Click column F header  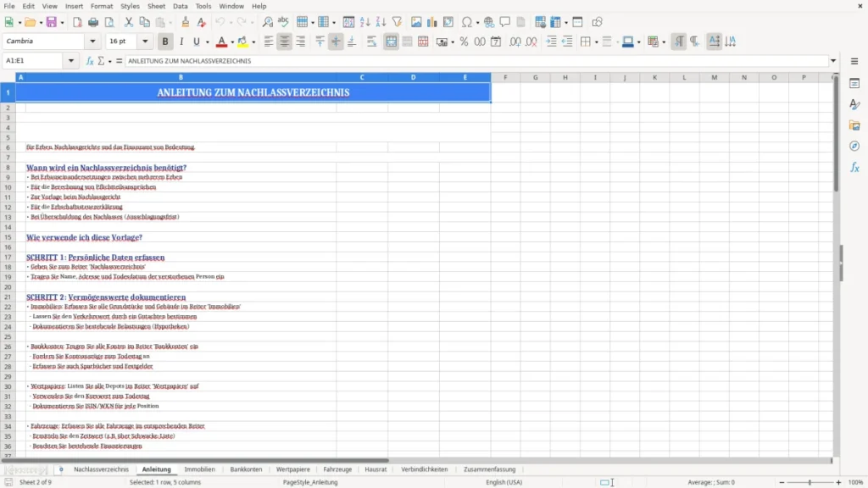coord(505,77)
